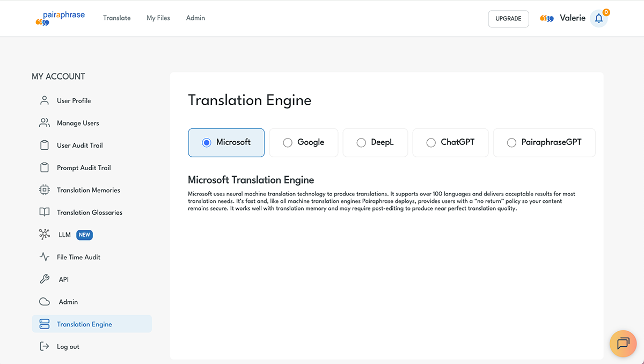Screen dimensions: 644x364
Task: Click the UPGRADE button
Action: pyautogui.click(x=508, y=18)
